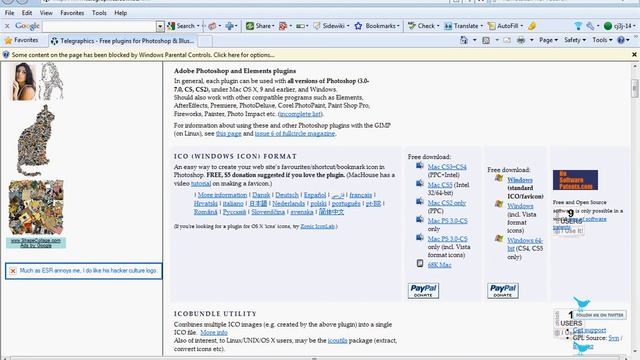
Task: Click the woman portrait thumbnail ad
Action: [24, 82]
